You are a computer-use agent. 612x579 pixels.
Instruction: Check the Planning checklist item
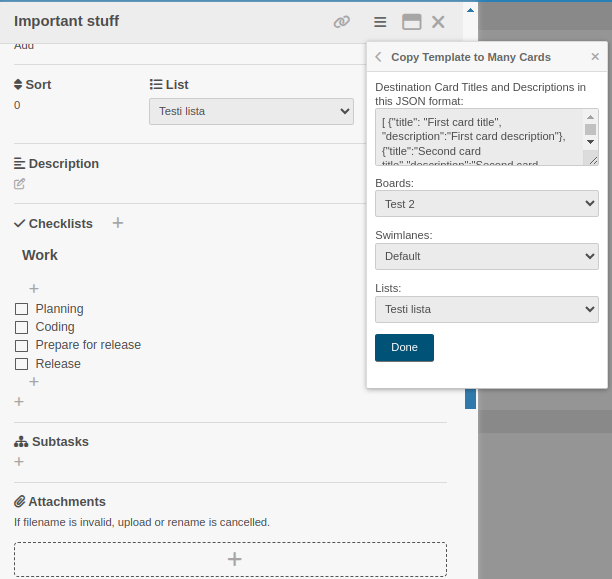pos(21,310)
